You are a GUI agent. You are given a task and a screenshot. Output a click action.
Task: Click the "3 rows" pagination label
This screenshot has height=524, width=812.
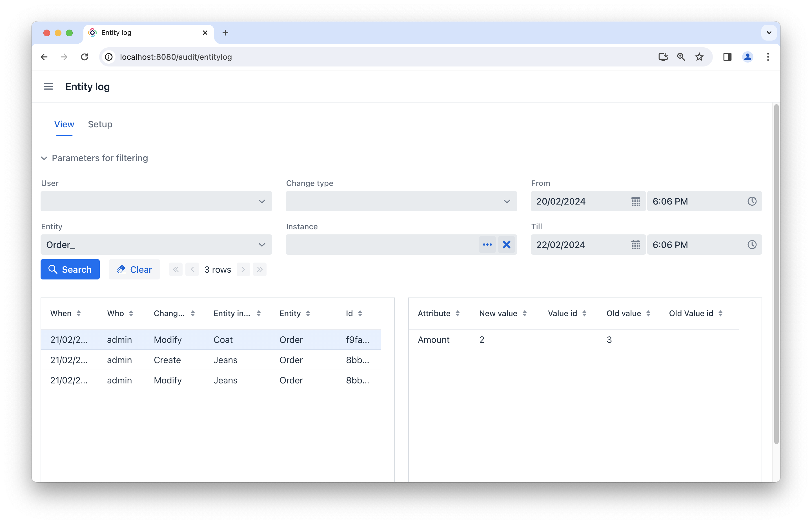(x=218, y=270)
